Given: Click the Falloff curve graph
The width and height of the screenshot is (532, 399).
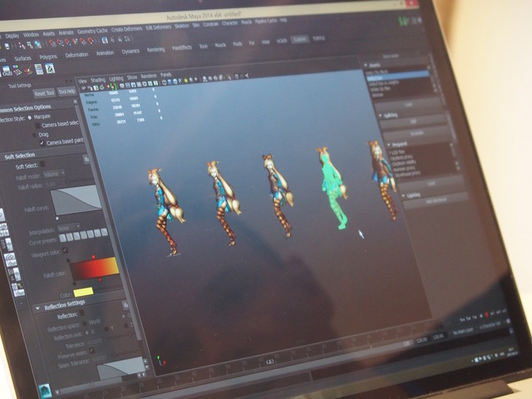Looking at the screenshot, I should (x=76, y=200).
